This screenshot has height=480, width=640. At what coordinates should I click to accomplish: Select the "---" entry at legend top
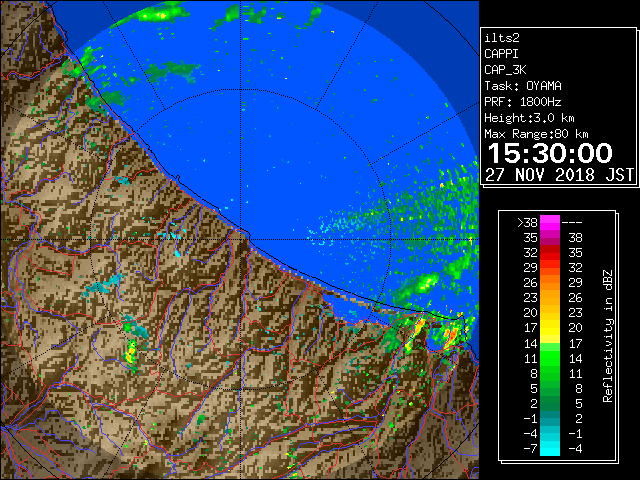(x=572, y=223)
